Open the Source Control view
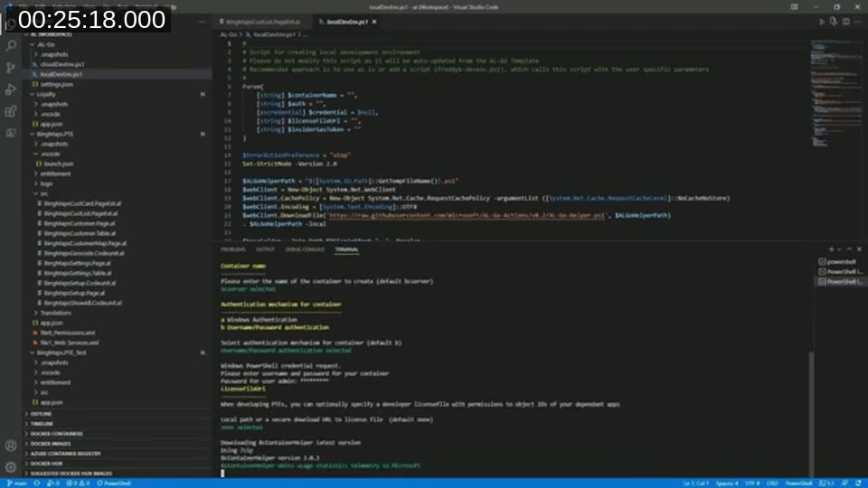Image resolution: width=868 pixels, height=488 pixels. (x=11, y=68)
